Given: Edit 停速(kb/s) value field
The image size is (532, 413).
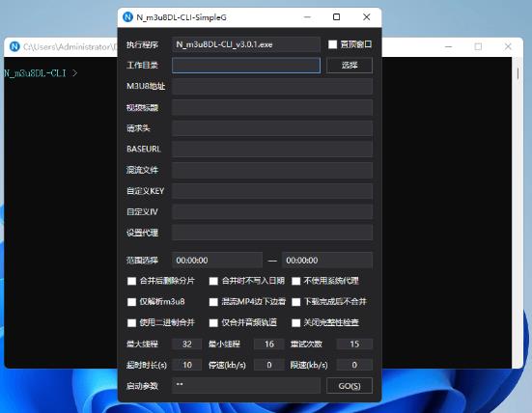Looking at the screenshot, I should tap(269, 365).
